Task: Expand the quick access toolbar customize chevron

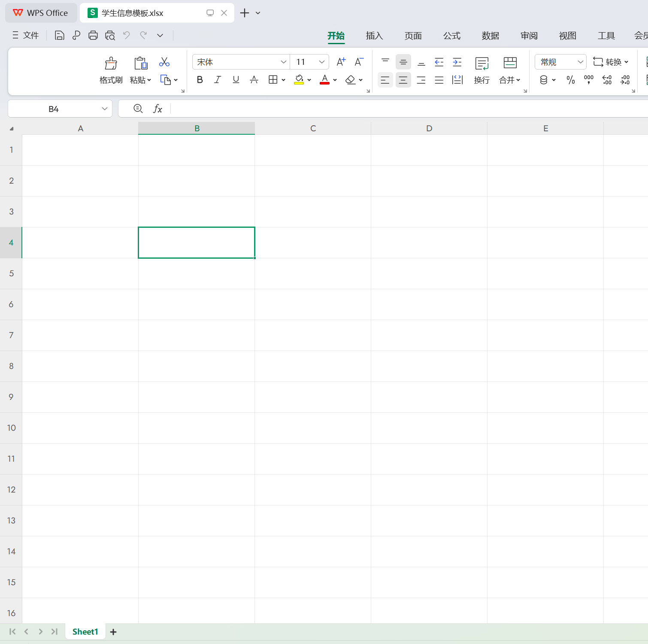Action: [x=160, y=36]
